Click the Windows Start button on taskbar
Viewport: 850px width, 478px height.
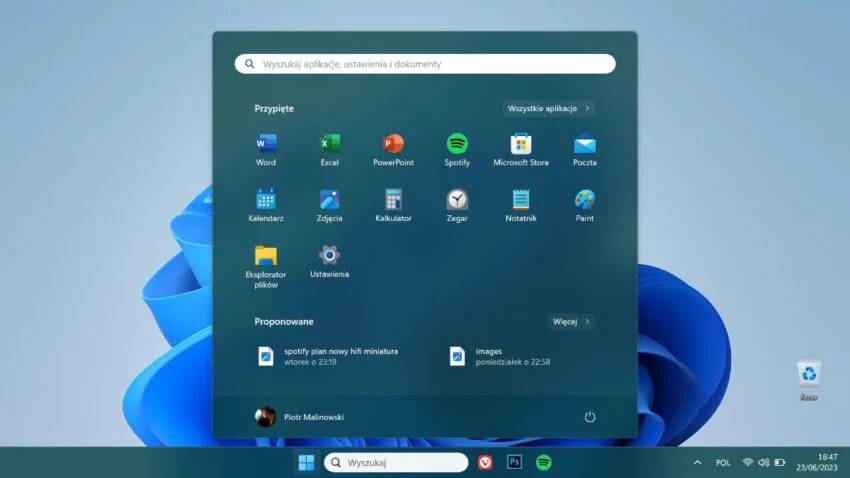tap(306, 462)
